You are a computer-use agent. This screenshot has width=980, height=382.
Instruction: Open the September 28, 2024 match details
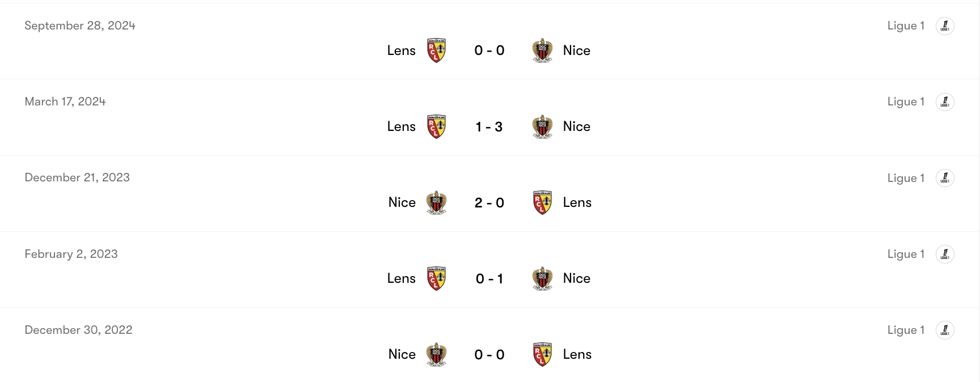click(79, 26)
